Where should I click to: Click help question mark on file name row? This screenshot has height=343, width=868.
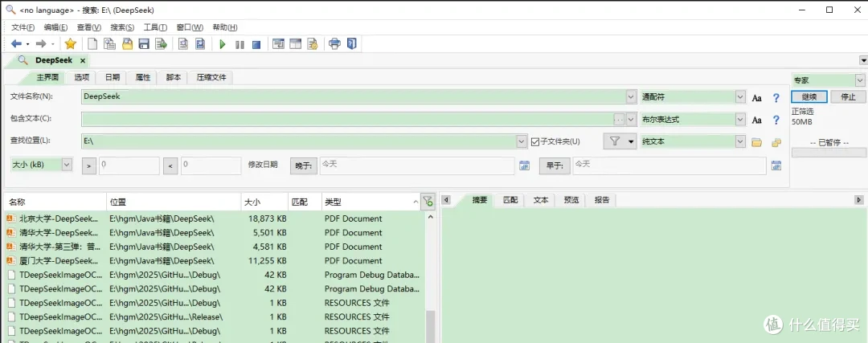pyautogui.click(x=776, y=98)
